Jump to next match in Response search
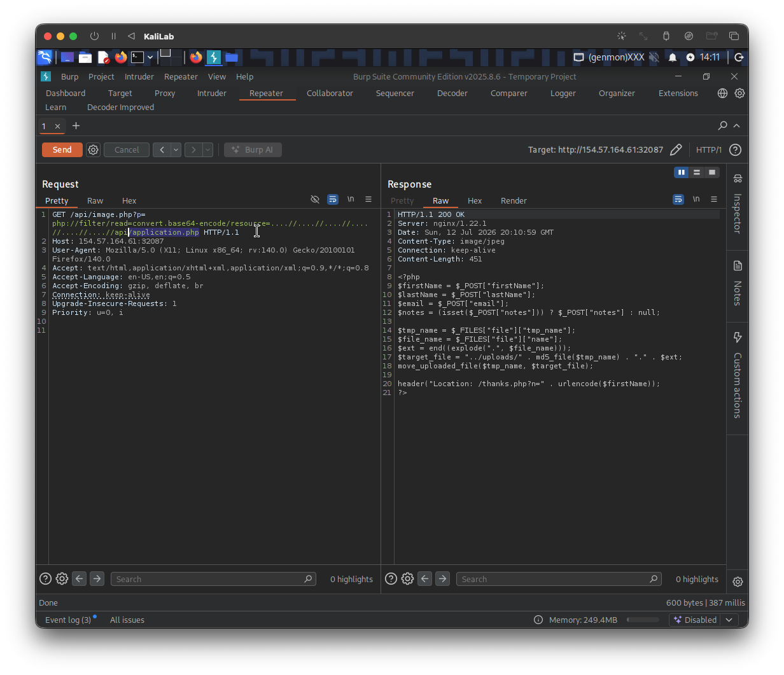The image size is (784, 675). 443,579
